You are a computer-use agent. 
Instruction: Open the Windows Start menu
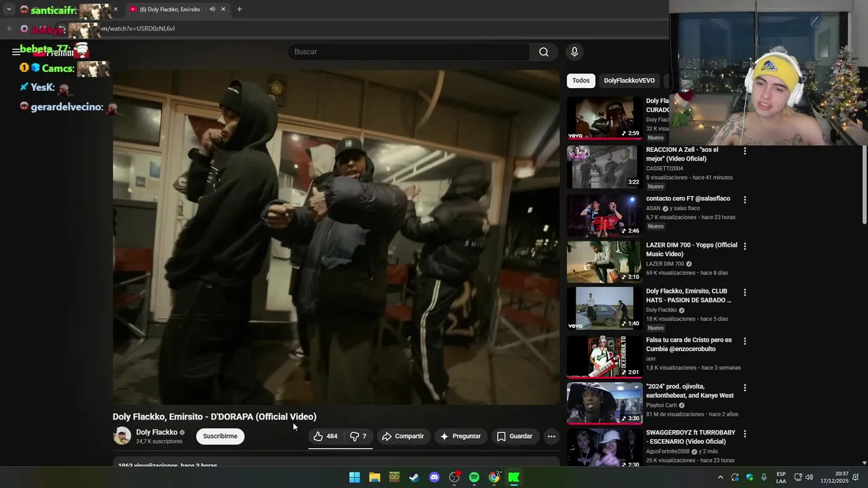point(355,478)
